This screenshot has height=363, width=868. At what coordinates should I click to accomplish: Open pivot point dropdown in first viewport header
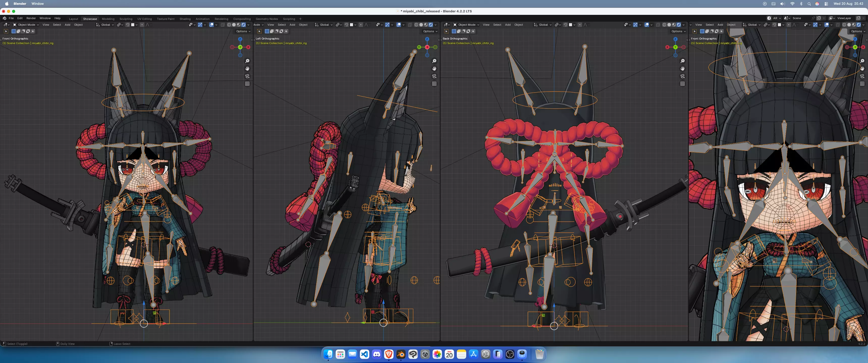(x=120, y=25)
